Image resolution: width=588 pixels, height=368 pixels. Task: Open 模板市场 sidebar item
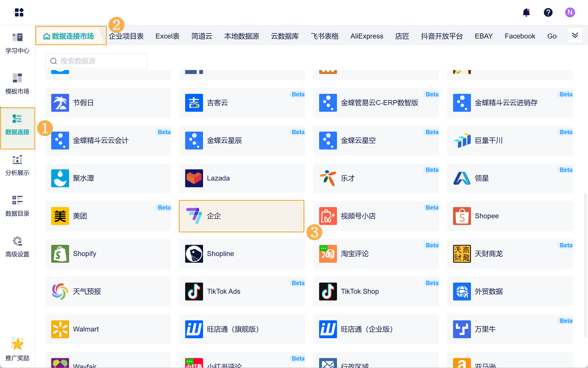click(x=17, y=84)
